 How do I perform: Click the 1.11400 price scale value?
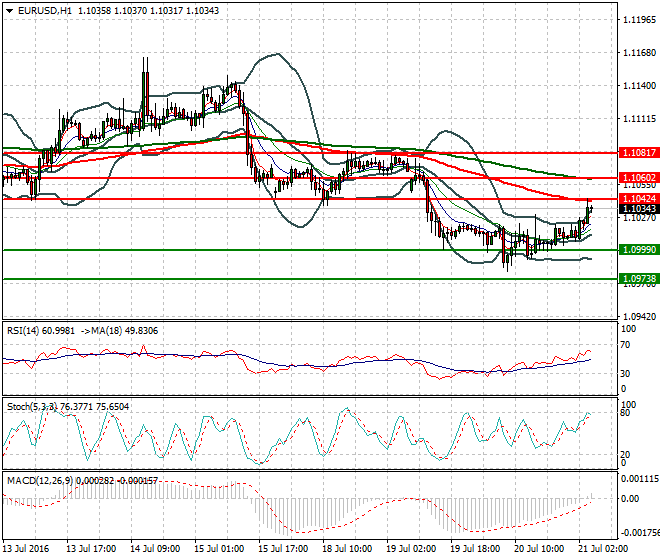(x=639, y=86)
